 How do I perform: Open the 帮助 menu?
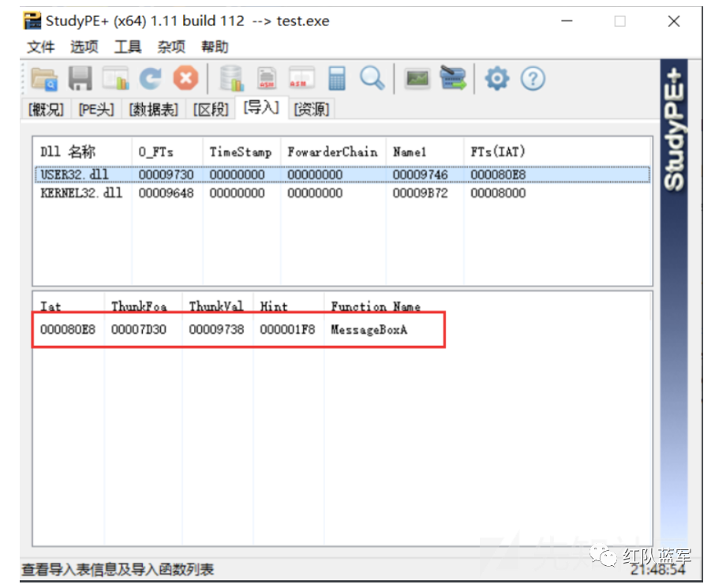click(x=215, y=47)
